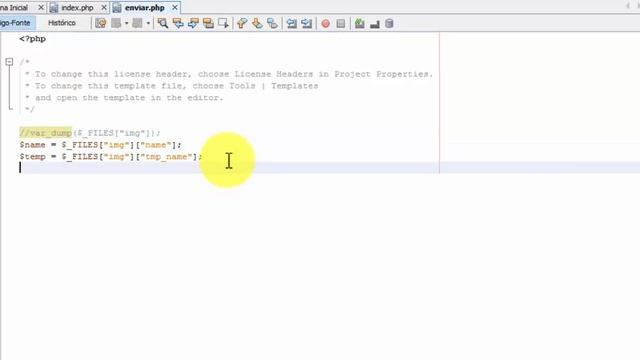
Task: Close the enviar.php tab
Action: coord(175,7)
